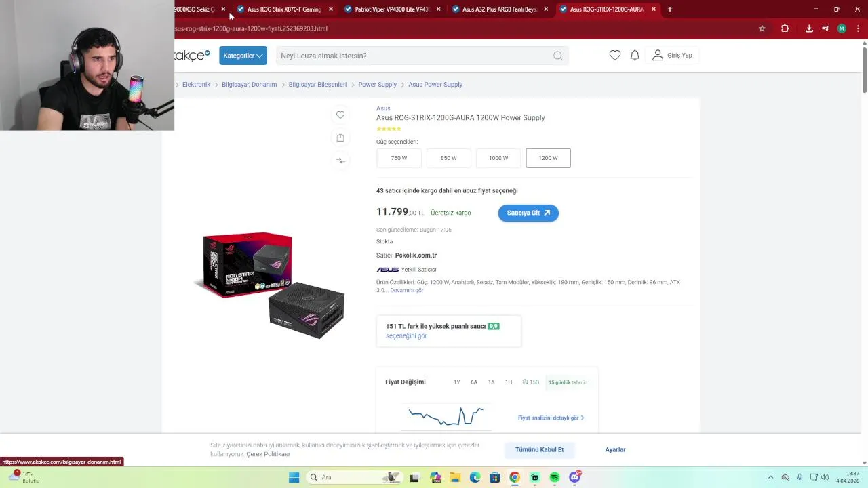
Task: Click the compare arrows icon beside product image
Action: click(x=340, y=161)
